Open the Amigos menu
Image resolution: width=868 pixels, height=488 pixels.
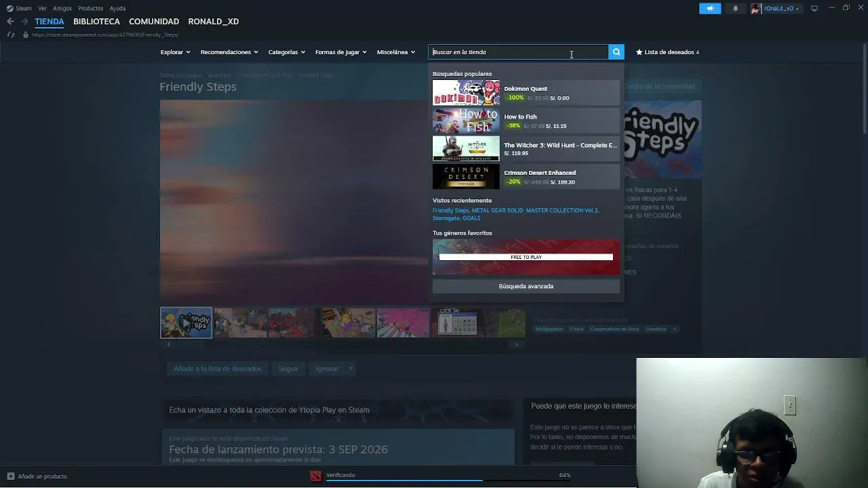pyautogui.click(x=62, y=8)
